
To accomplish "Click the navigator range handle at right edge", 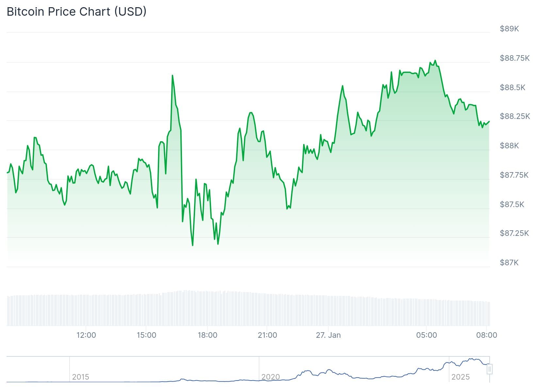I will point(489,369).
